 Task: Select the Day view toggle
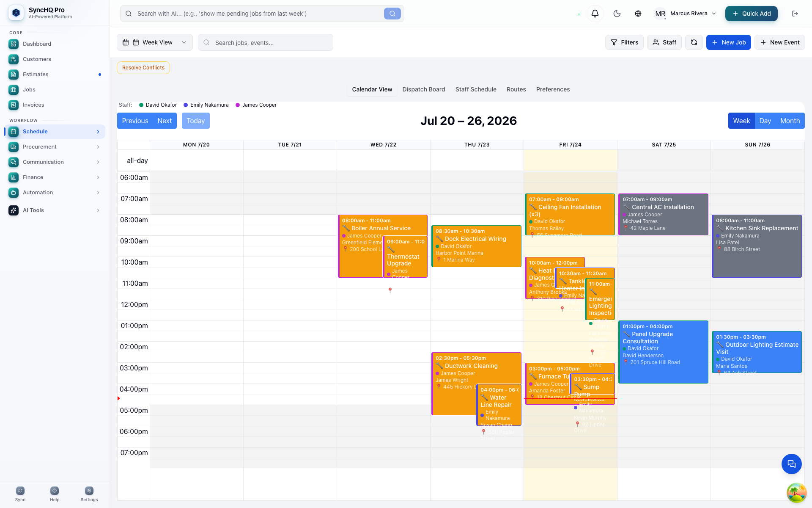tap(765, 121)
